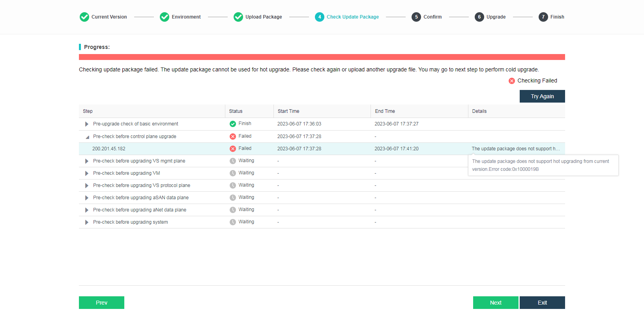644x318 pixels.
Task: Click the step 5 Confirm circle icon
Action: [416, 17]
